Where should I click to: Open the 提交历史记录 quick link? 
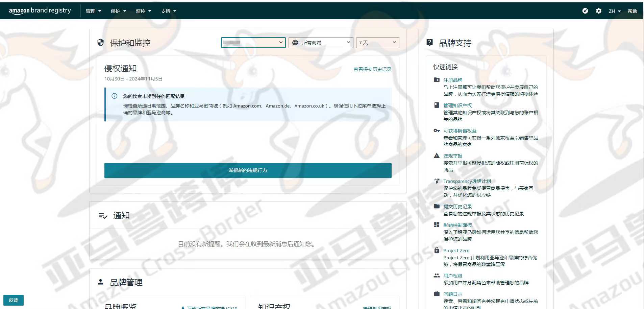click(457, 207)
